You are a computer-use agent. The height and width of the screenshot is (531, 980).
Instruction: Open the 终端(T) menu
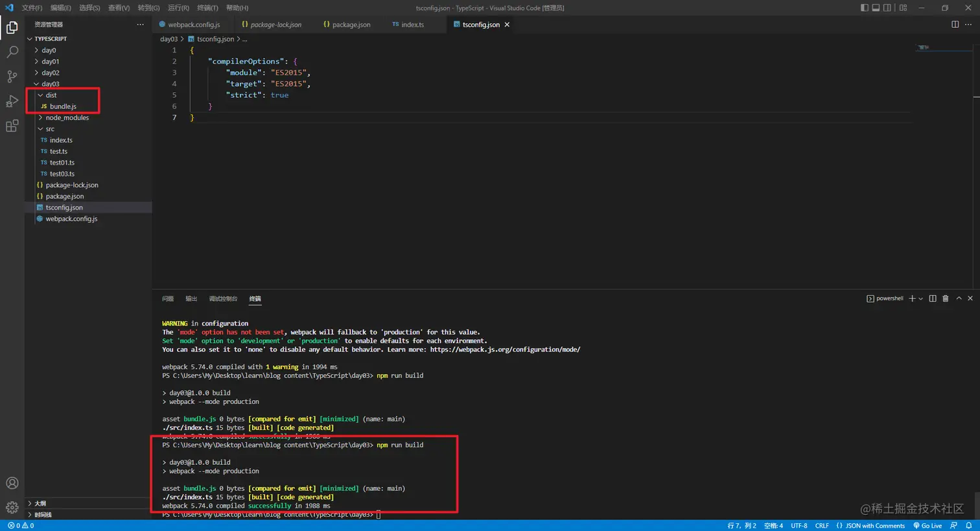[x=207, y=8]
